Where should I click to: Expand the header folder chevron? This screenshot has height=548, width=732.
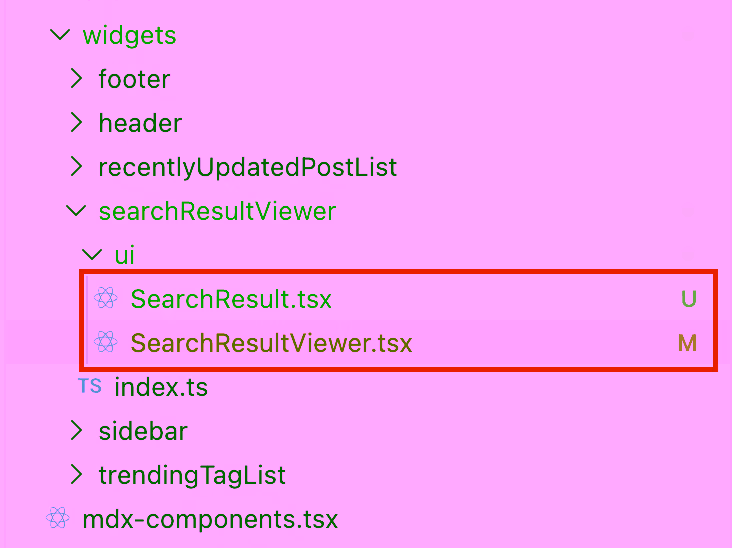click(x=76, y=123)
